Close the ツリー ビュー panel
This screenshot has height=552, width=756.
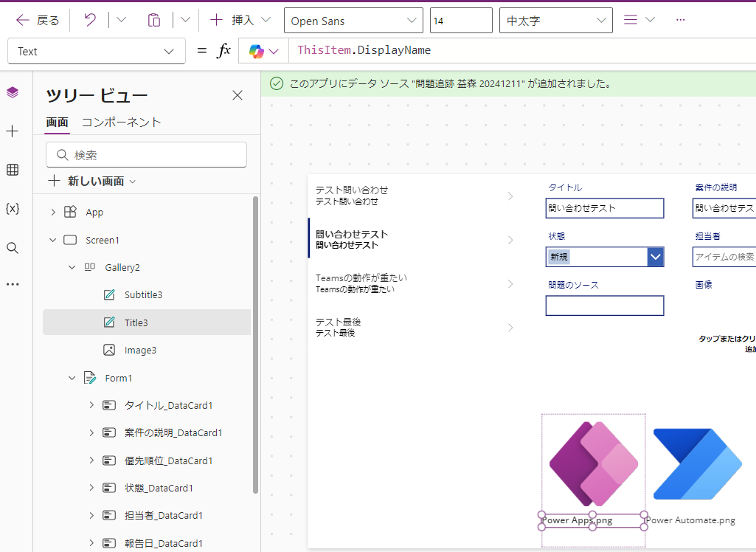point(237,95)
